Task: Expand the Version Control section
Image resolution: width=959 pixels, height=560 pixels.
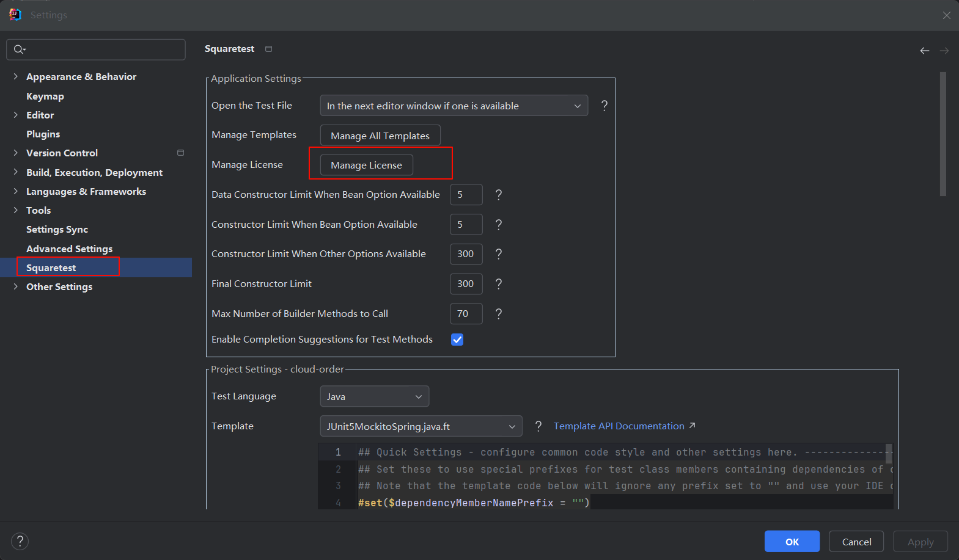Action: 15,153
